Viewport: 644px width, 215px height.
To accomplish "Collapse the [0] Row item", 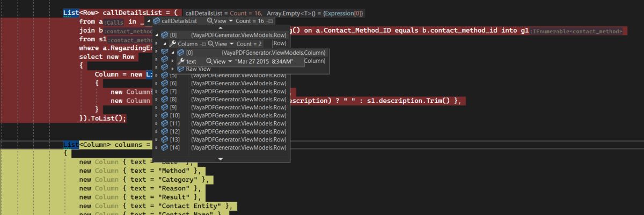I will pos(157,35).
